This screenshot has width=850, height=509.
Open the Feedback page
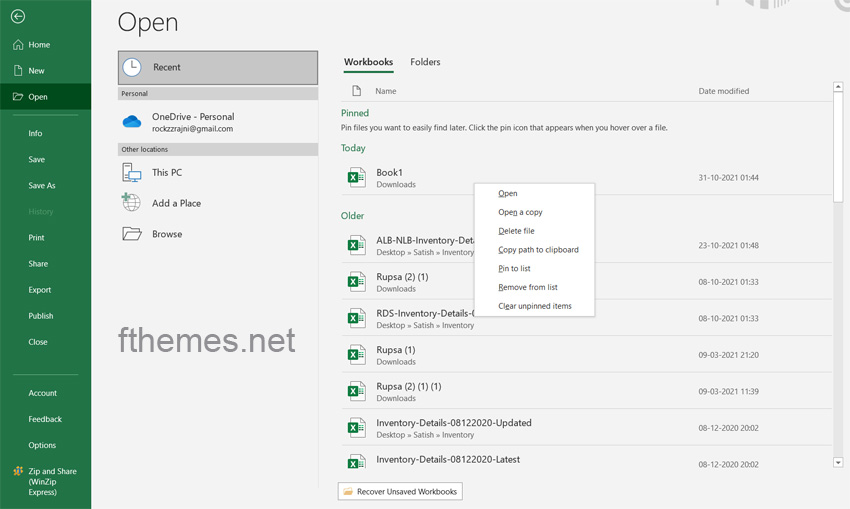click(45, 419)
